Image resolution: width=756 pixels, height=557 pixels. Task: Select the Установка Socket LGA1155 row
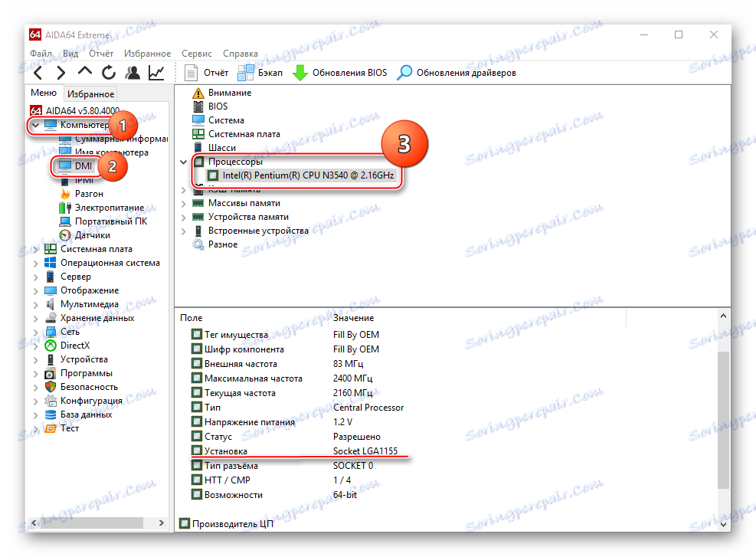[295, 451]
